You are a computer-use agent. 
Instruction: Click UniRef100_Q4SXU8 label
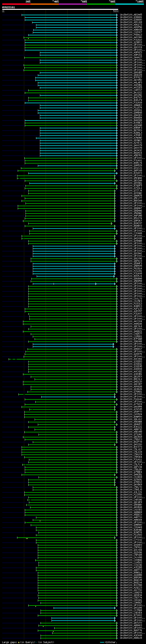131,239
